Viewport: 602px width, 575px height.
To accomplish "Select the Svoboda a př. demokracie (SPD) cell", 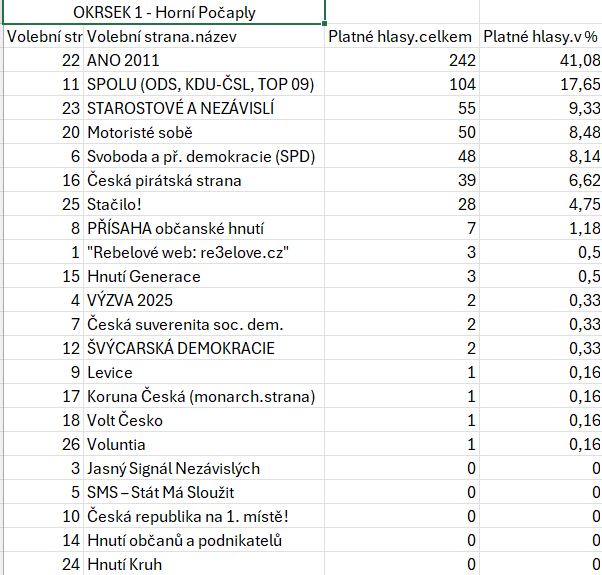I will point(198,157).
